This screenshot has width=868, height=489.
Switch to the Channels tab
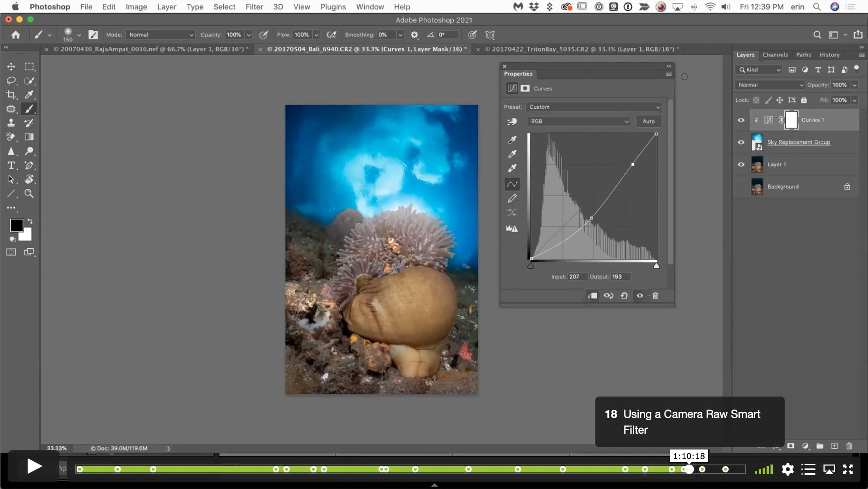click(775, 55)
